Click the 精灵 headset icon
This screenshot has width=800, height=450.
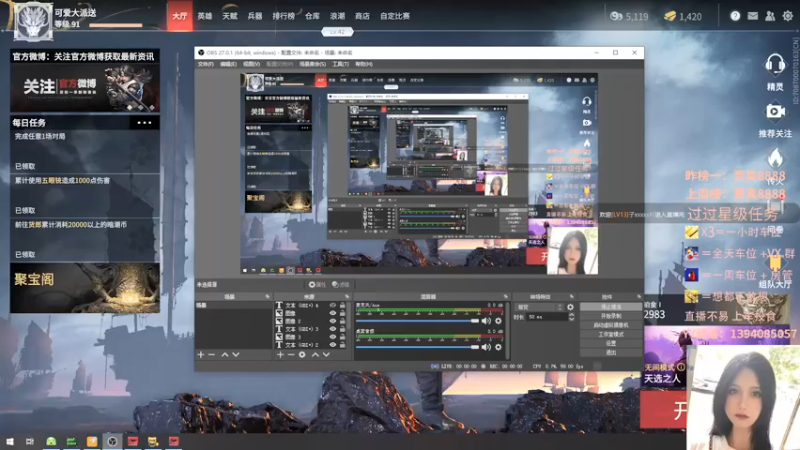pos(775,65)
